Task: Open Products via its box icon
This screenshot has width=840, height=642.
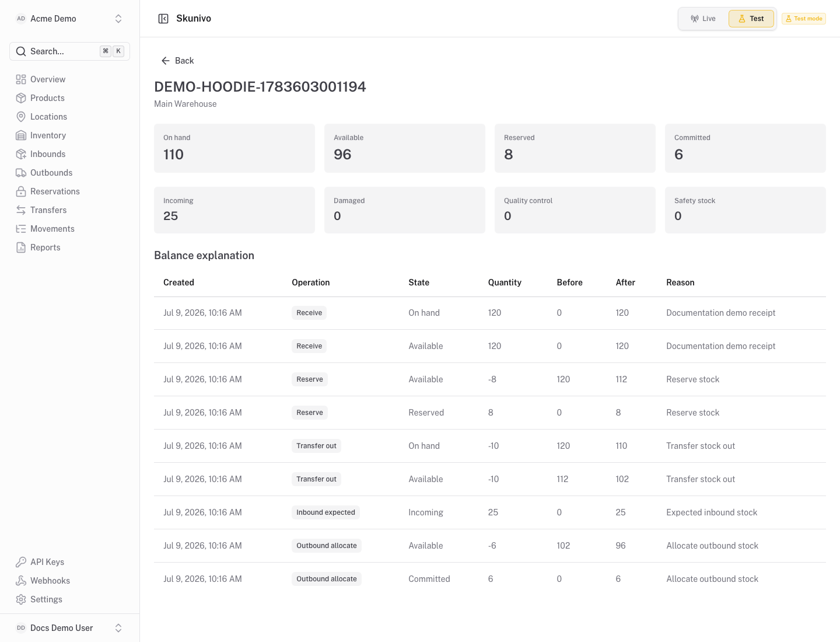Action: pos(21,98)
